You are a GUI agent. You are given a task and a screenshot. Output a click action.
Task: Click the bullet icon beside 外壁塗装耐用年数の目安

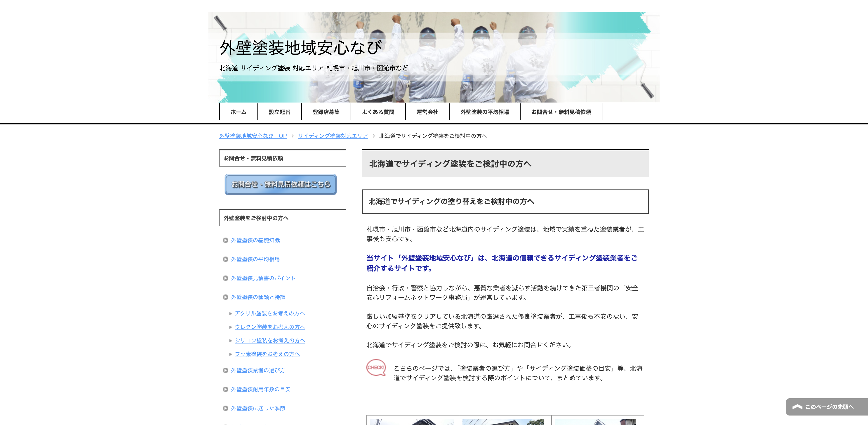225,389
